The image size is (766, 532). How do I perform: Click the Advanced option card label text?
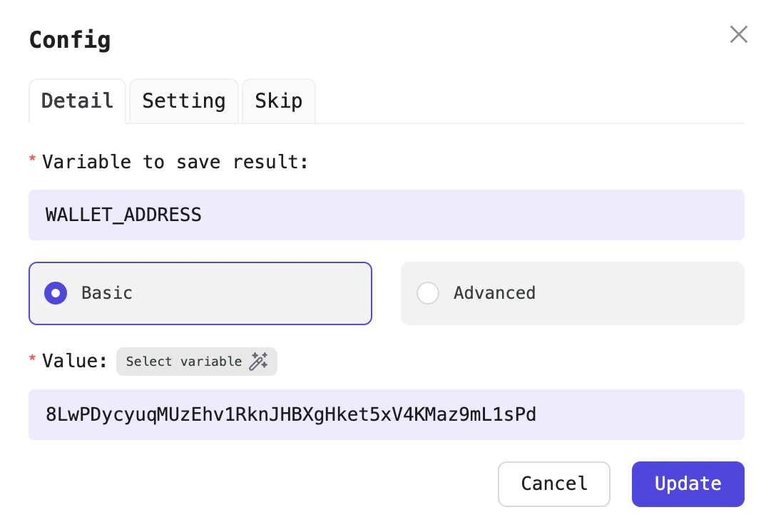click(x=494, y=293)
